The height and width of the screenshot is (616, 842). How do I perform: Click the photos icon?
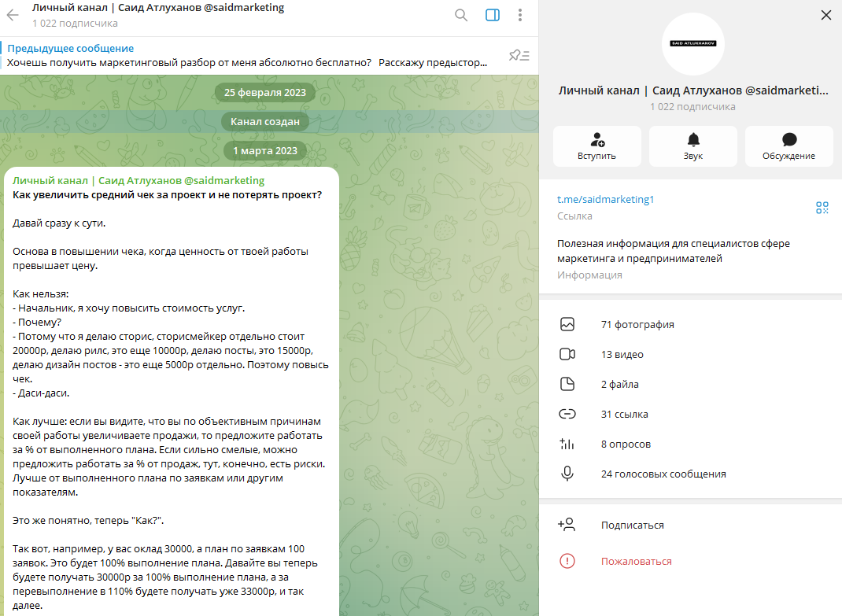567,324
